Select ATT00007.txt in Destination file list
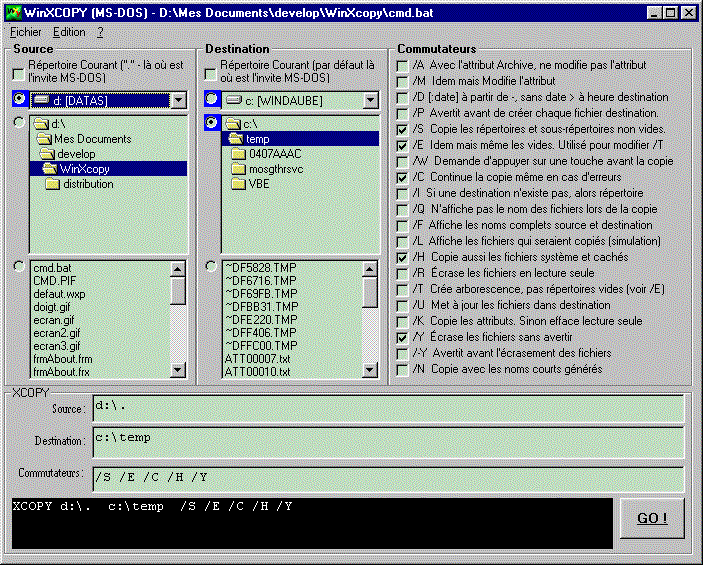This screenshot has width=703, height=565. tap(257, 359)
